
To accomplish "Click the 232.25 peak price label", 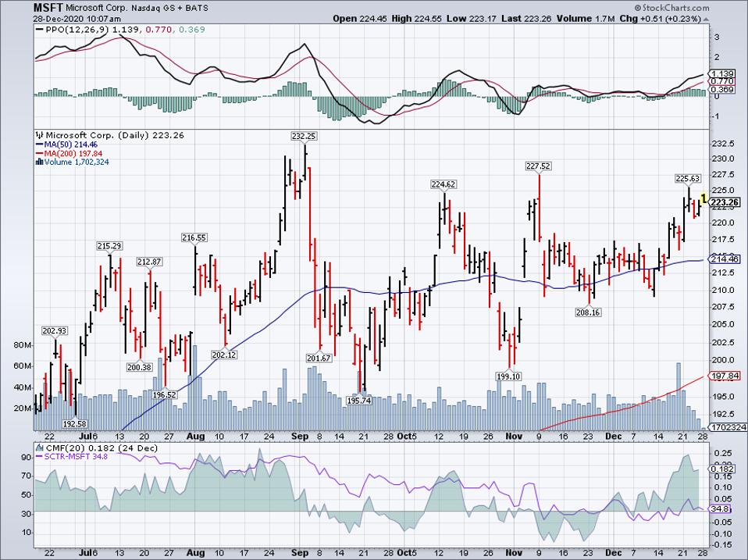I will [304, 137].
